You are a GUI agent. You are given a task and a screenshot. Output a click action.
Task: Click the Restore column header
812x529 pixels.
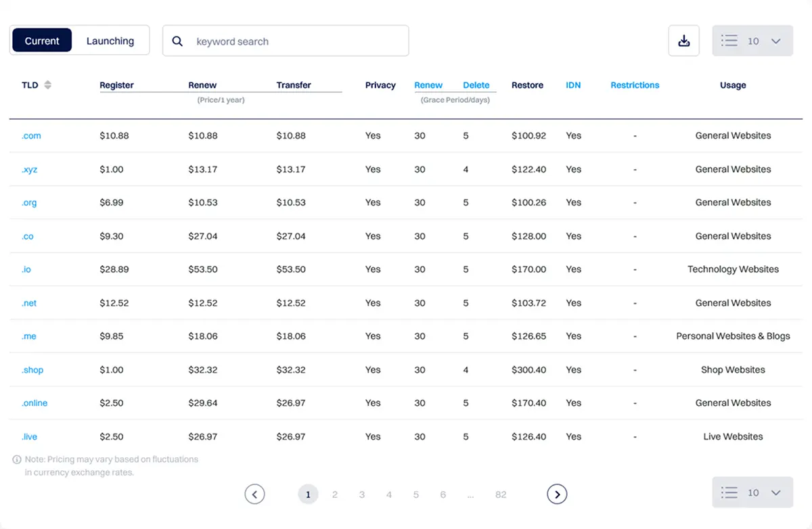(527, 85)
